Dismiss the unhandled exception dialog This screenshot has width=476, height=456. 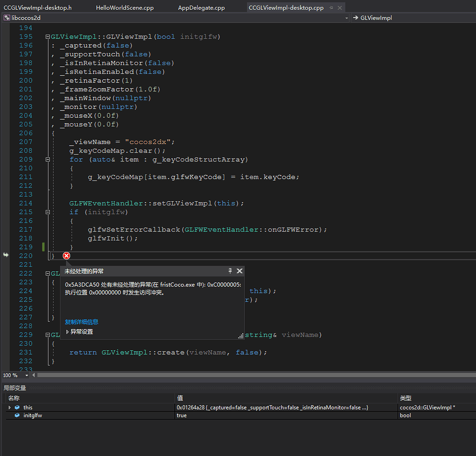click(239, 271)
